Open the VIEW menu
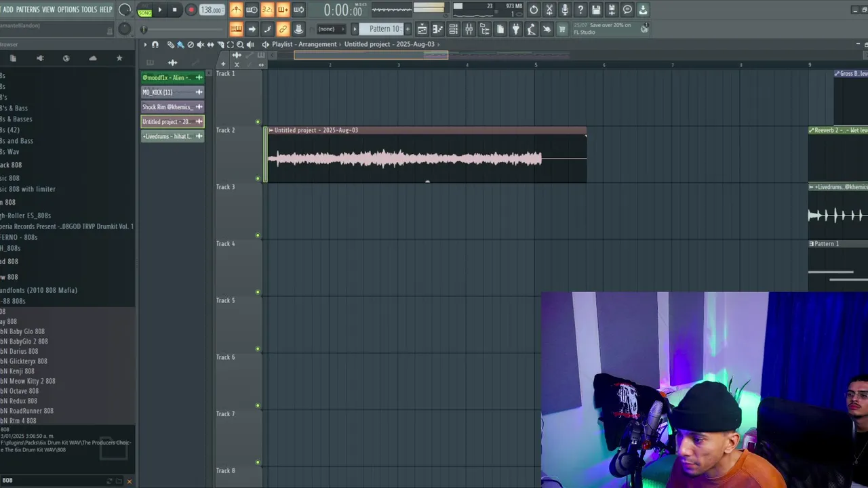Screen dimensions: 868x488 pyautogui.click(x=48, y=9)
